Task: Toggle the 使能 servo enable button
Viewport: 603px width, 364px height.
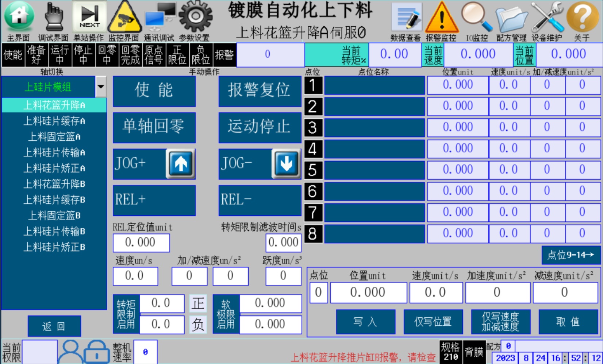Action: click(x=154, y=90)
